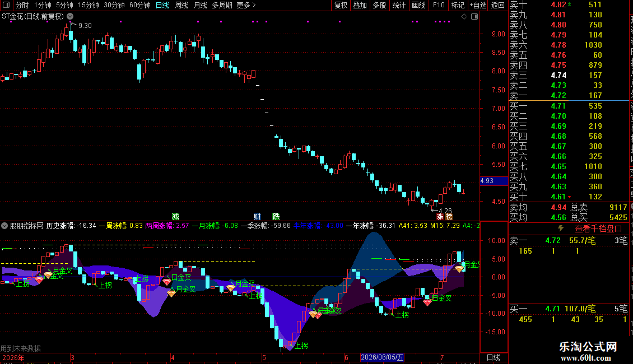Click the 返回 back button

(498, 5)
